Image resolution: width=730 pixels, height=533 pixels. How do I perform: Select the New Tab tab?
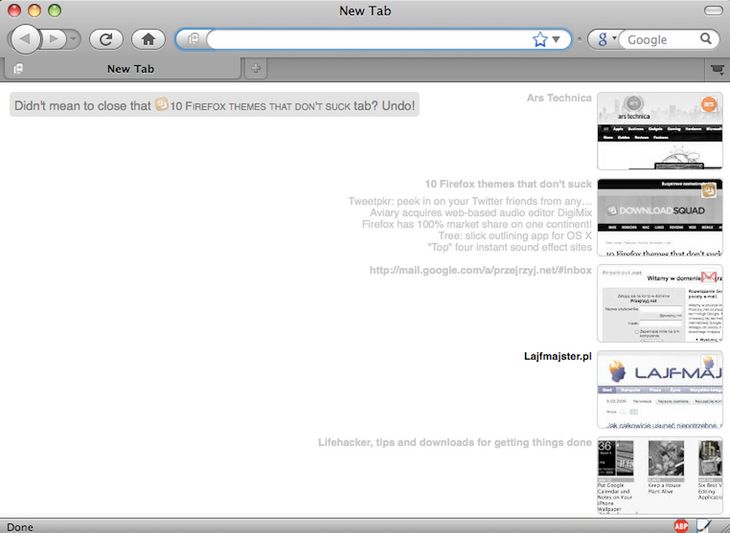122,68
